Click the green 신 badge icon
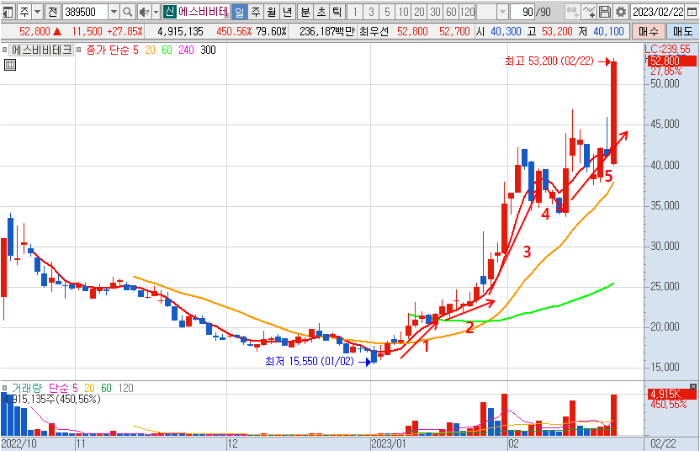700x451 pixels. point(169,12)
